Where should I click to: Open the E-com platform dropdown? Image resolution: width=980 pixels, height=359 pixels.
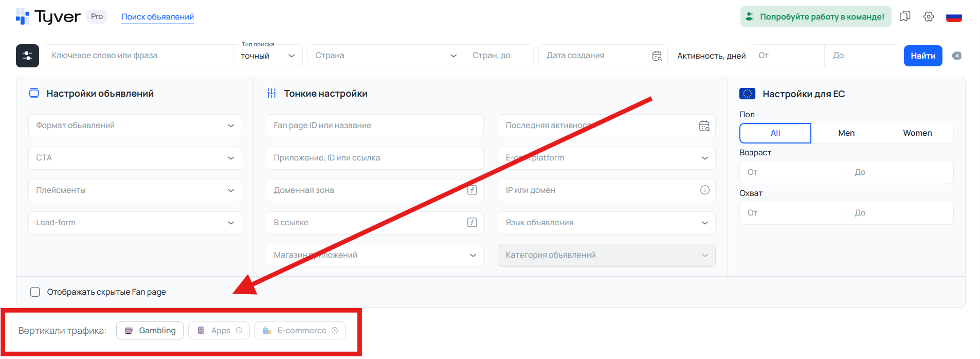click(x=607, y=158)
